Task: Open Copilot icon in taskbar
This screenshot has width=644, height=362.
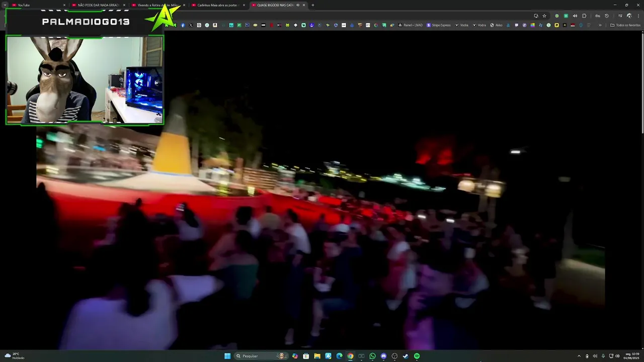Action: click(x=295, y=356)
